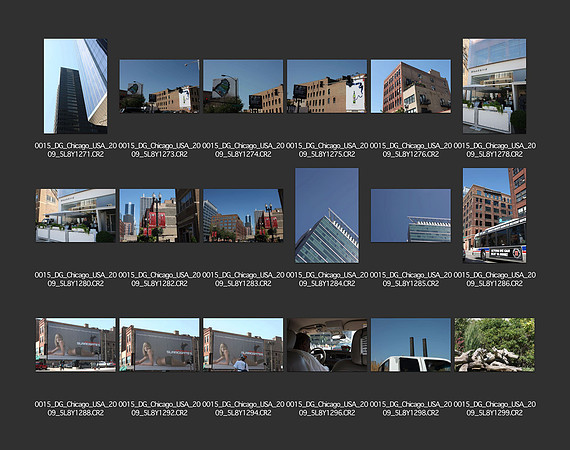Click filename label ending 5L8Y1294.CR2
Screen dimensions: 570x450
click(243, 409)
